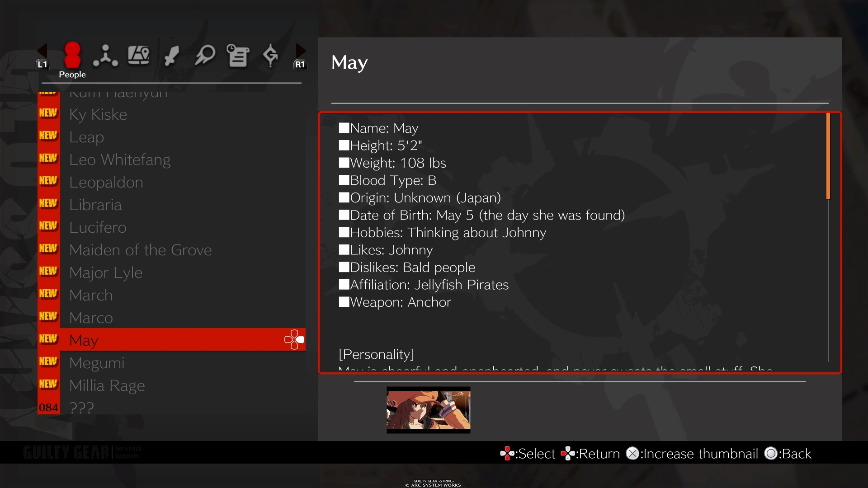Choose Maiden of the Grove entry

[140, 250]
